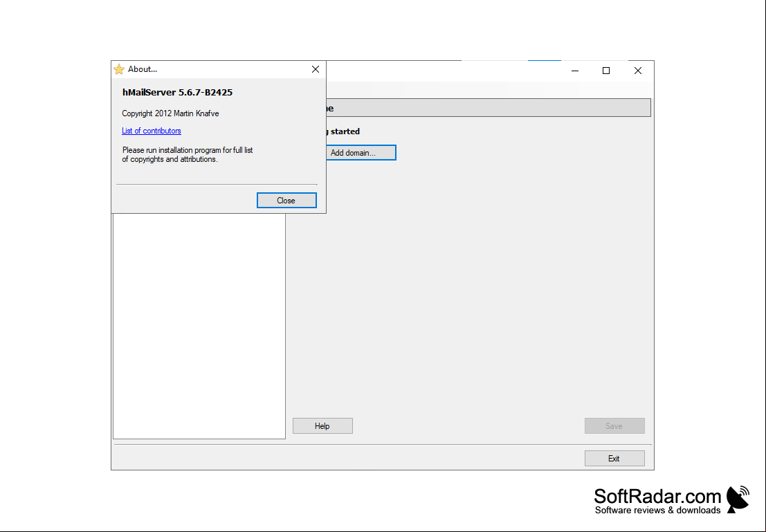
Task: Click Copyright 2012 Martin Knafve text
Action: point(170,113)
